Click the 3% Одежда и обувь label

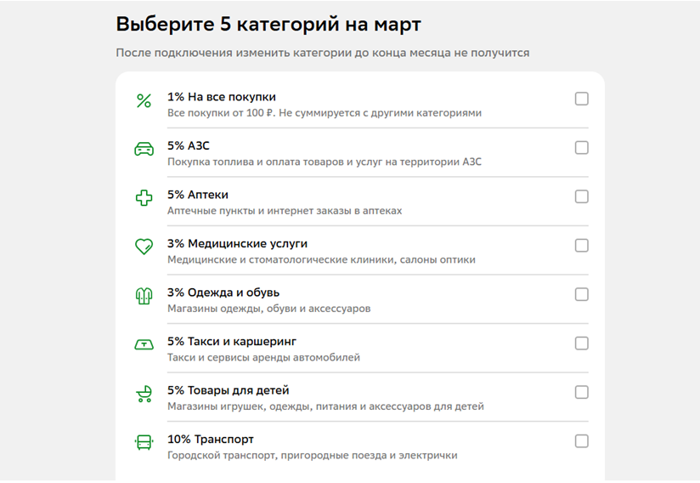point(223,292)
